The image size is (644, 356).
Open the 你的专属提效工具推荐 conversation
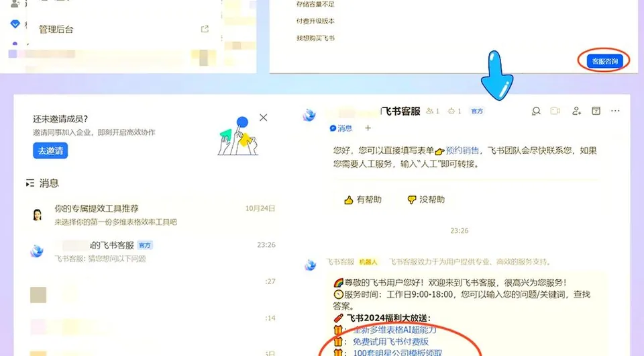point(152,214)
